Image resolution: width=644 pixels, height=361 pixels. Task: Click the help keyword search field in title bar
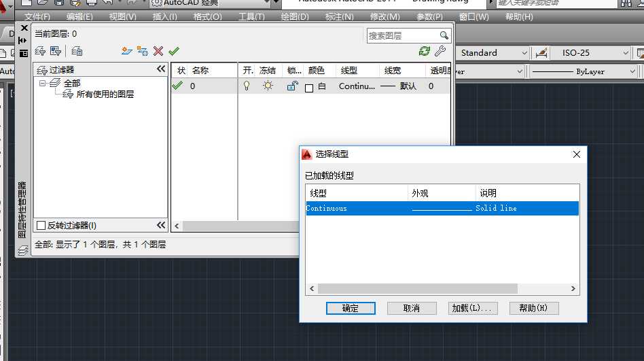click(x=556, y=3)
